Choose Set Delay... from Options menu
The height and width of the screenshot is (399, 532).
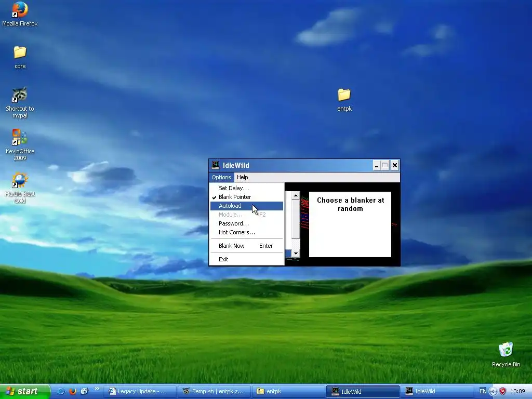247,188
